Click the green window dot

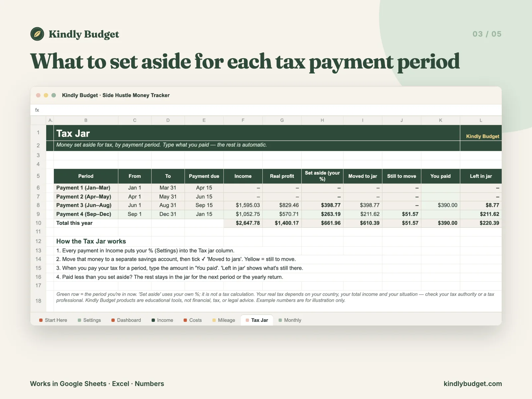[x=54, y=95]
